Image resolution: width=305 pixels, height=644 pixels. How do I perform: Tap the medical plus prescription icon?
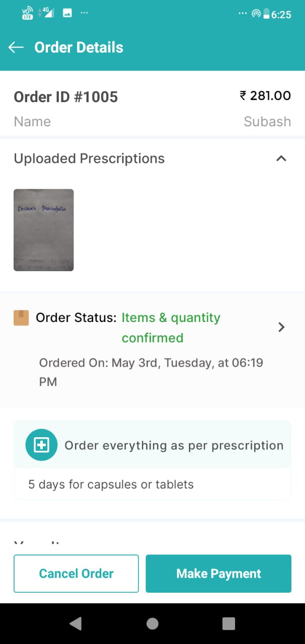pyautogui.click(x=41, y=445)
